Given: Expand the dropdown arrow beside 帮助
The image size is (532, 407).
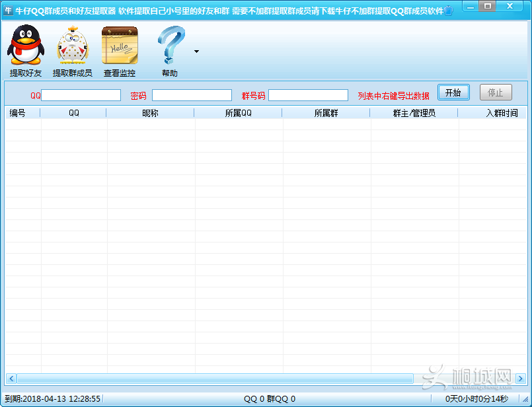Looking at the screenshot, I should (x=196, y=52).
